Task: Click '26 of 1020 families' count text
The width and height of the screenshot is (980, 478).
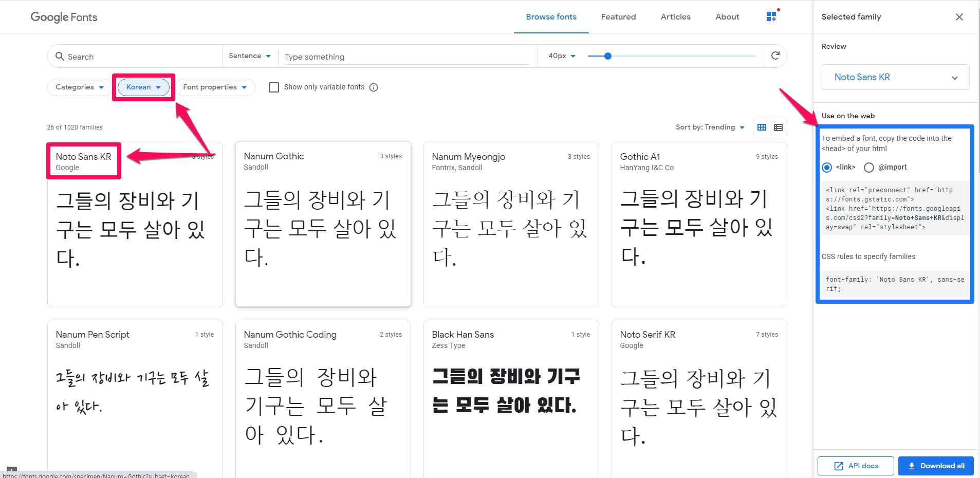Action: coord(75,127)
